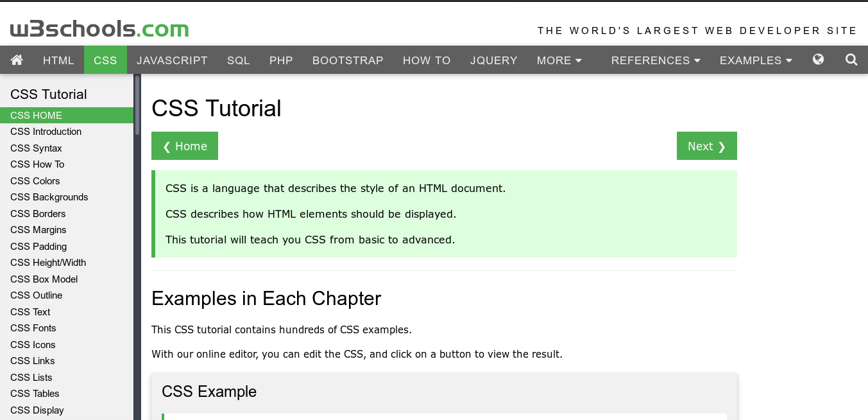Go to the HOW TO section
Image resolution: width=868 pixels, height=420 pixels.
pos(427,60)
